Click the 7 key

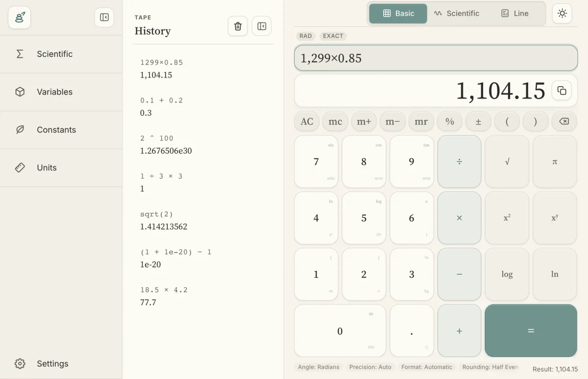pyautogui.click(x=316, y=161)
